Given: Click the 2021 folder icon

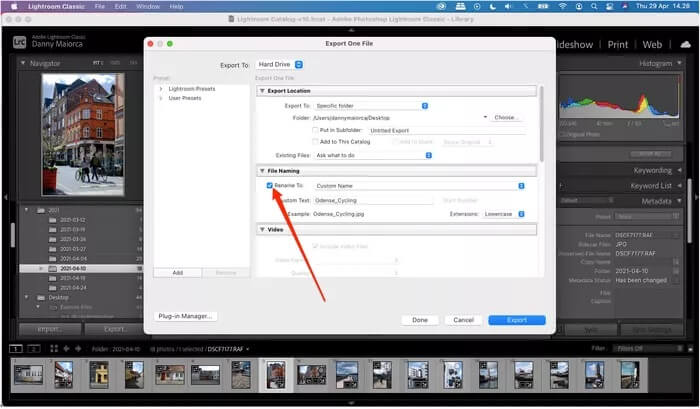Looking at the screenshot, I should coord(41,210).
